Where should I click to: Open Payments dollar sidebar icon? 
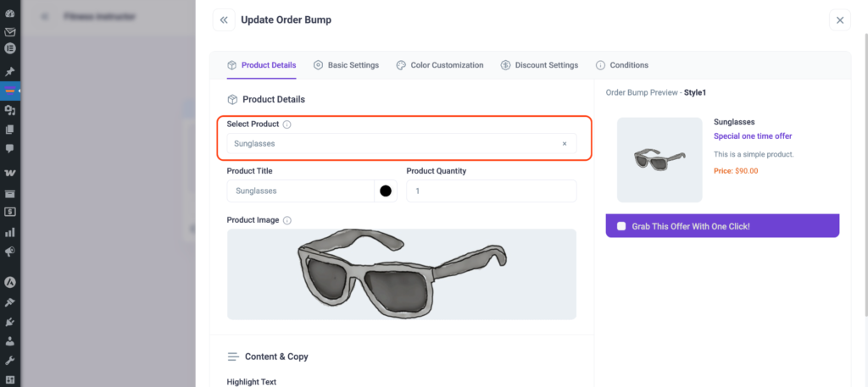pyautogui.click(x=9, y=212)
